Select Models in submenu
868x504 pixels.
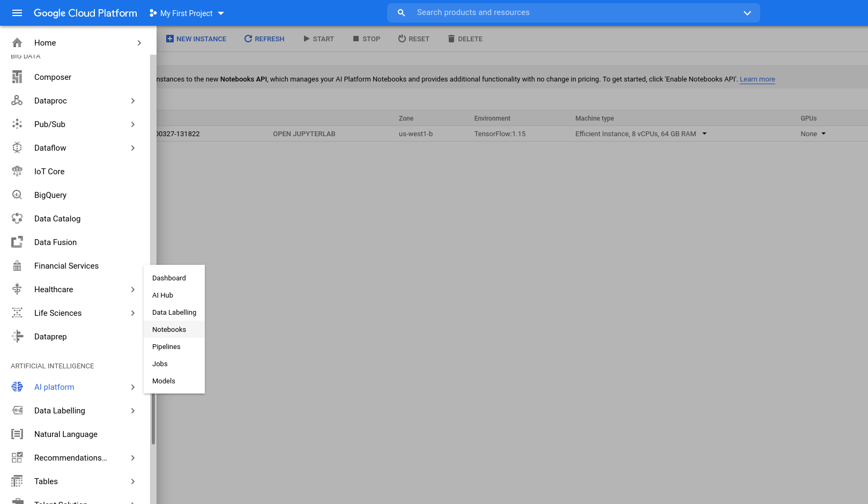pyautogui.click(x=174, y=381)
